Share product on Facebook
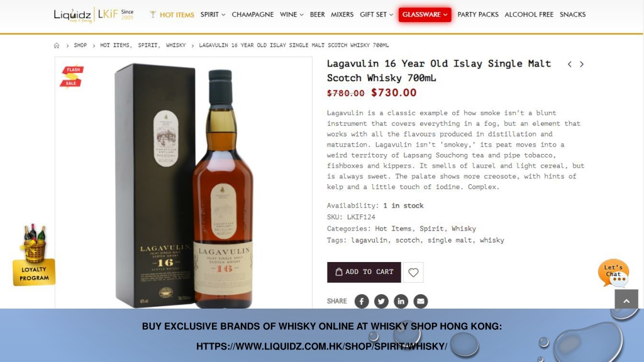The height and width of the screenshot is (362, 644). [x=362, y=301]
